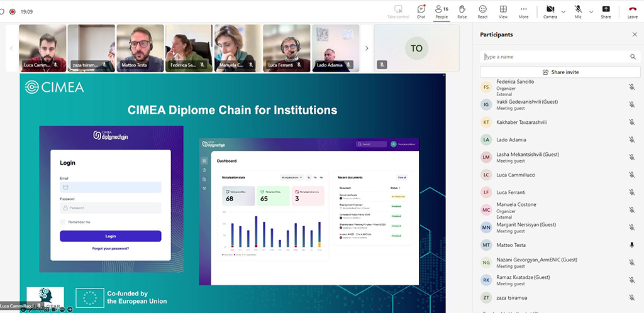Viewport: 644px width, 313px height.
Task: Click the Share content icon
Action: 606,11
